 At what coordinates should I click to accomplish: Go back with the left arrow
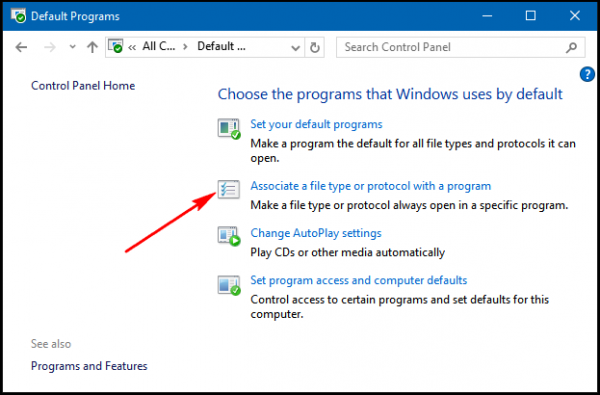[21, 47]
